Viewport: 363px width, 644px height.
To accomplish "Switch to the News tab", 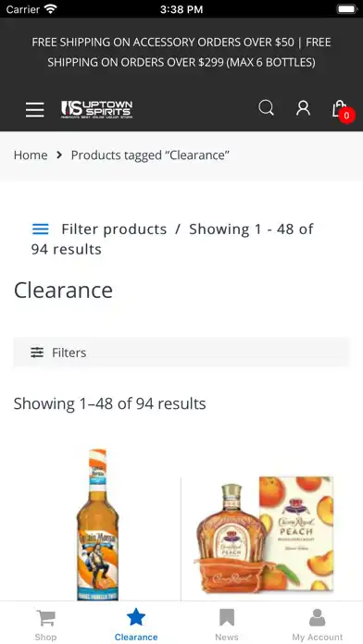I will tap(227, 625).
